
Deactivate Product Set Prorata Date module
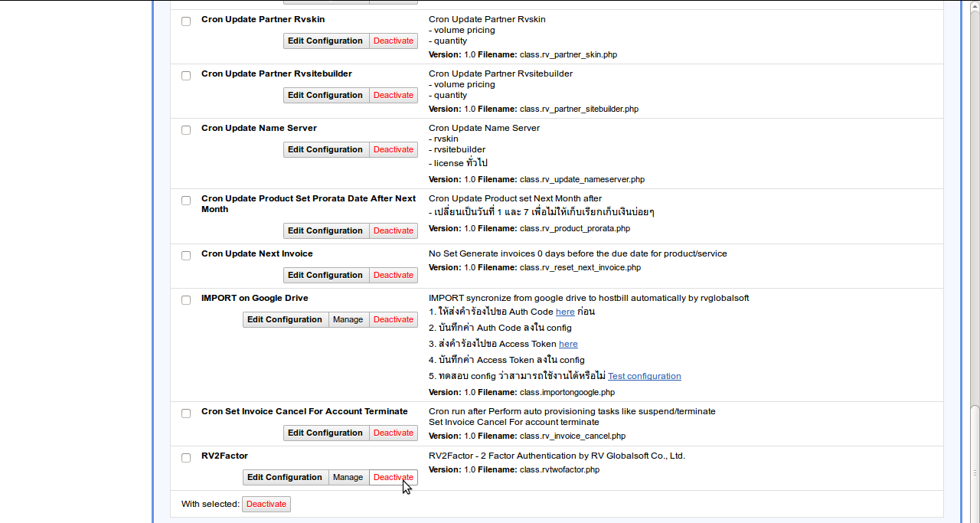click(394, 231)
